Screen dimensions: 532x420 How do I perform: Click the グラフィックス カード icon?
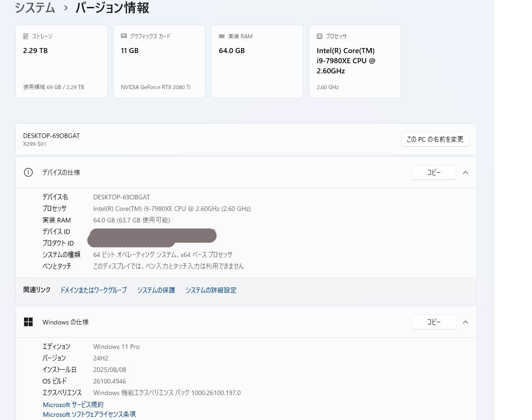click(x=123, y=36)
